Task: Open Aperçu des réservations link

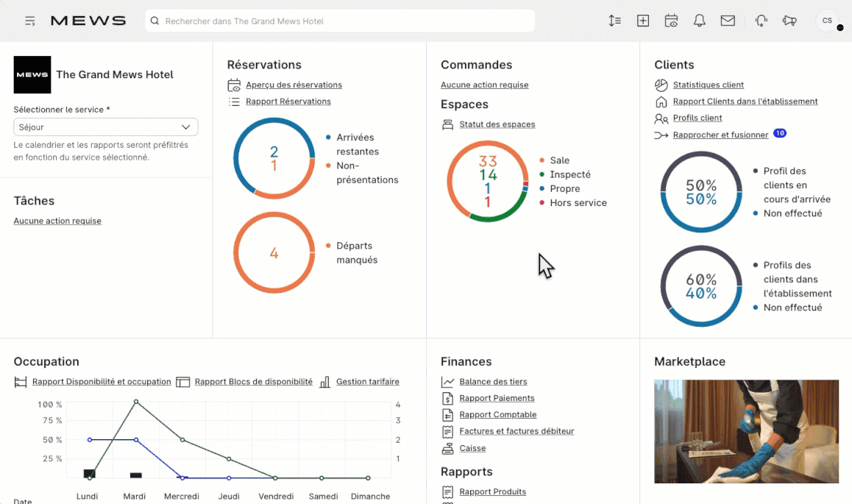Action: pos(294,85)
